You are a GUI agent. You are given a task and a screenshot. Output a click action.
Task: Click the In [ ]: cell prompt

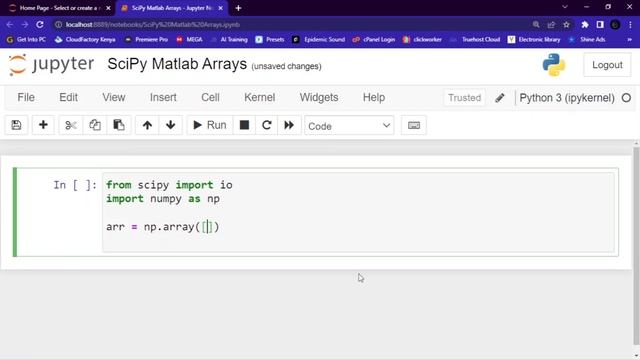pyautogui.click(x=75, y=185)
